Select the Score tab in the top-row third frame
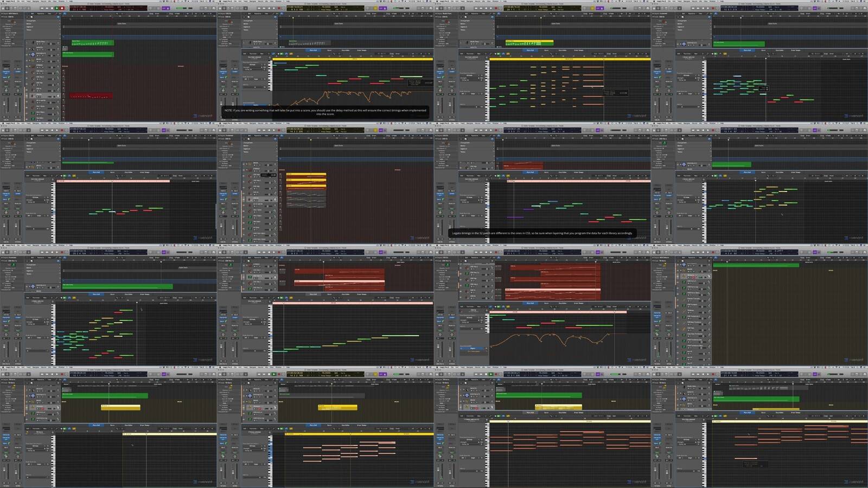The height and width of the screenshot is (488, 868). click(x=546, y=50)
